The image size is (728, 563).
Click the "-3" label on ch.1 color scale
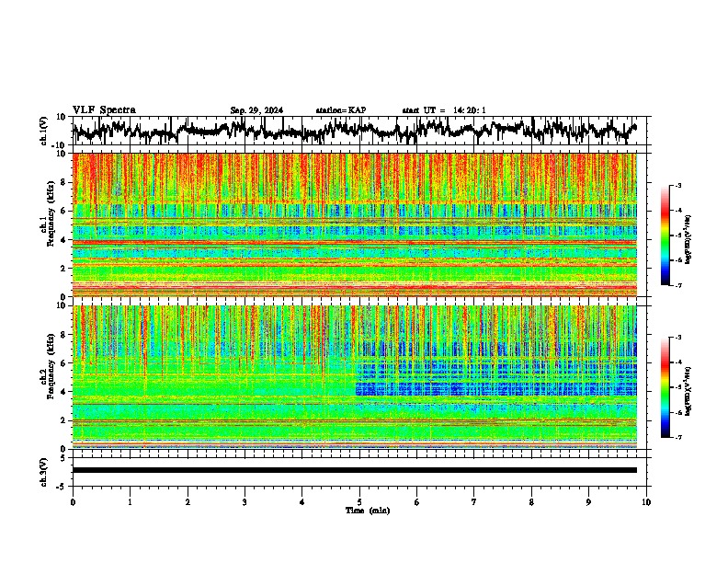pyautogui.click(x=679, y=185)
